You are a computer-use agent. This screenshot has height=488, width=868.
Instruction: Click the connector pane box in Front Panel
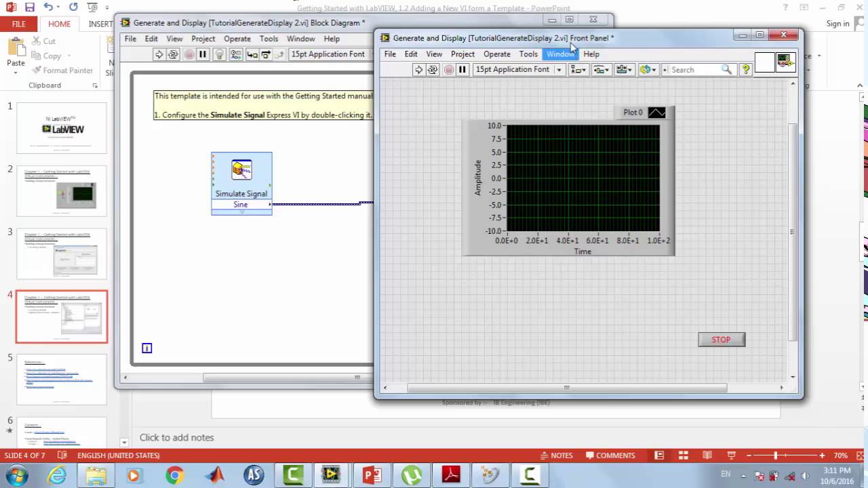(x=764, y=62)
